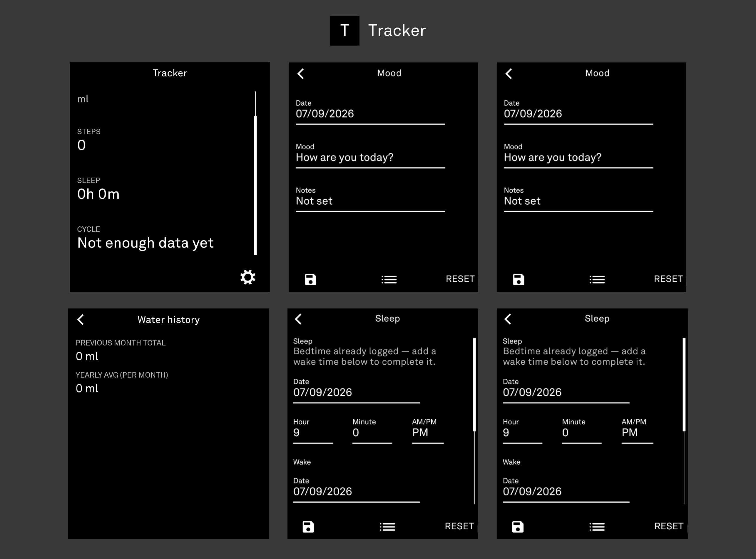Save entry on left Mood screen
Screen dimensions: 756x559
[x=310, y=279]
